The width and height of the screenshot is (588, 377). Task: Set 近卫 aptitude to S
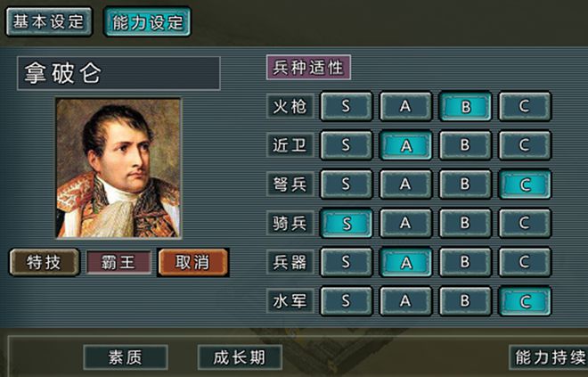tap(347, 145)
